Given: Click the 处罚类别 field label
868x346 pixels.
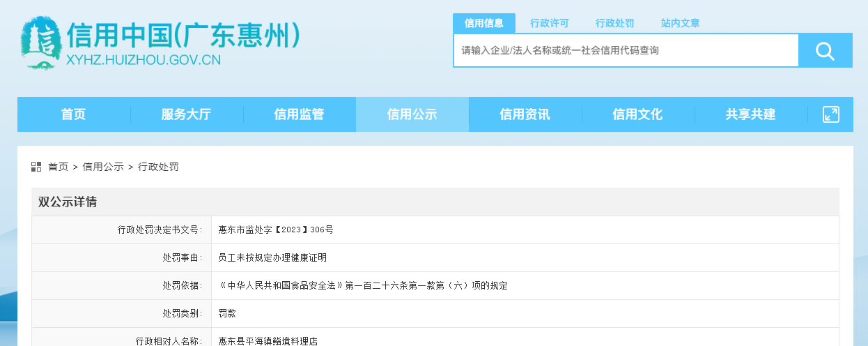Looking at the screenshot, I should pos(183,313).
